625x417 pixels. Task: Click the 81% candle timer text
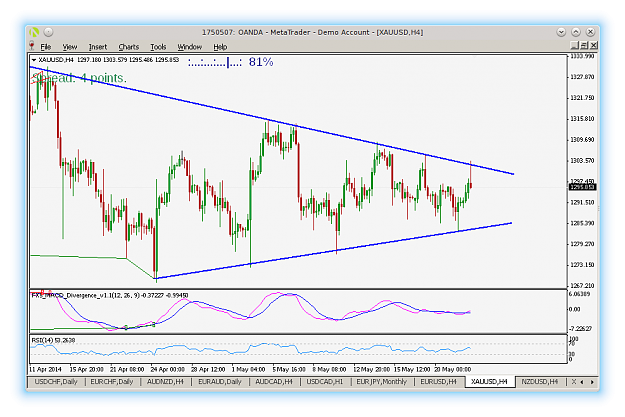[x=261, y=62]
